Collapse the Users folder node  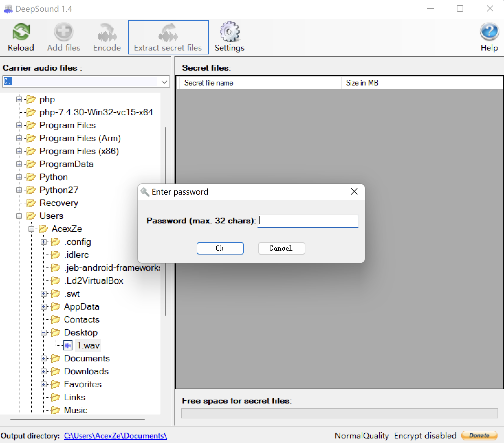(19, 216)
